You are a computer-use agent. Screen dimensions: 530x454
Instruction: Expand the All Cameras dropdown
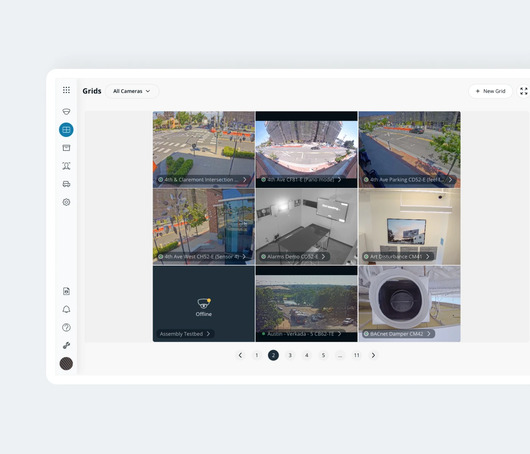pyautogui.click(x=132, y=91)
